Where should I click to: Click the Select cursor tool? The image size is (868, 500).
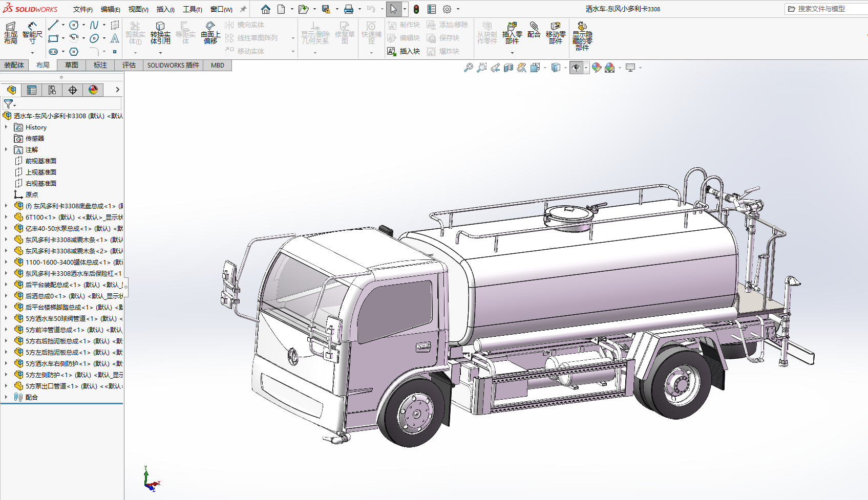point(393,9)
